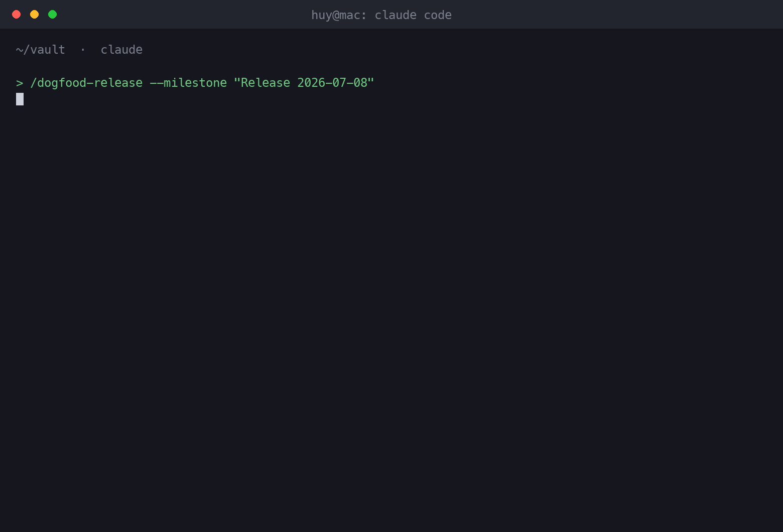Click the blinking block cursor

[20, 99]
